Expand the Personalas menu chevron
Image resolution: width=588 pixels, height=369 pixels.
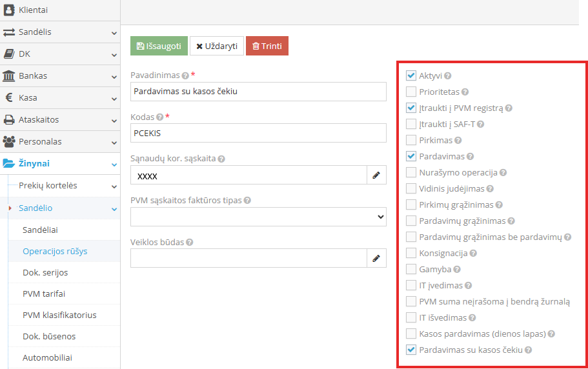coord(114,143)
